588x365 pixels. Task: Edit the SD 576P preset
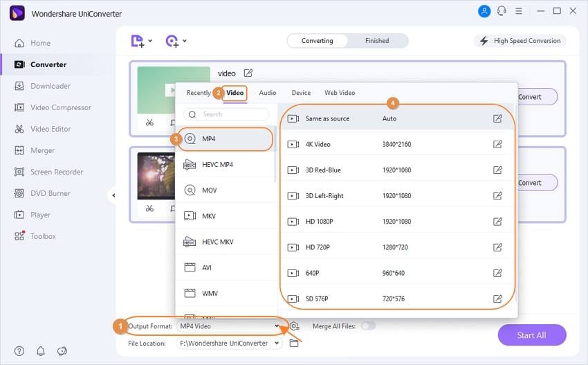tap(497, 299)
